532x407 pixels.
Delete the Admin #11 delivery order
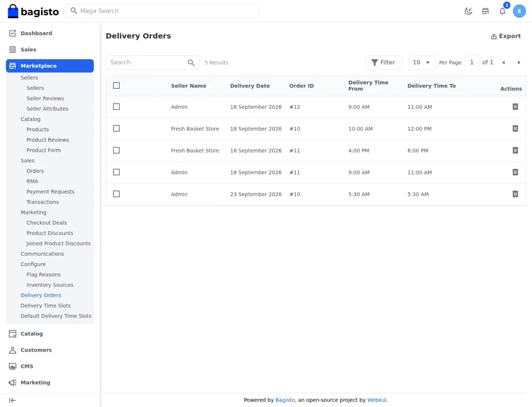coord(515,172)
